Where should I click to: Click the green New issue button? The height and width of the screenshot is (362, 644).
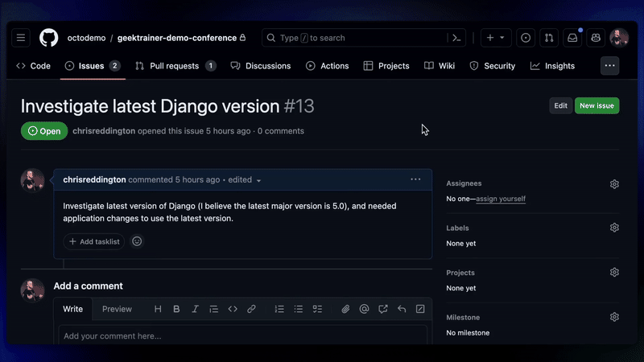tap(597, 105)
